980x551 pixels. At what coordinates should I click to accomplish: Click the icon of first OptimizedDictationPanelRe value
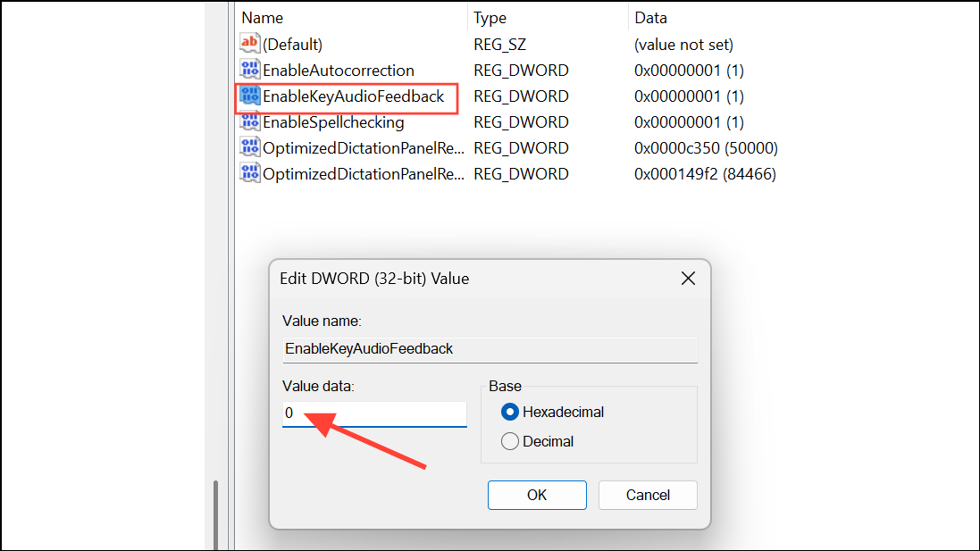(250, 147)
